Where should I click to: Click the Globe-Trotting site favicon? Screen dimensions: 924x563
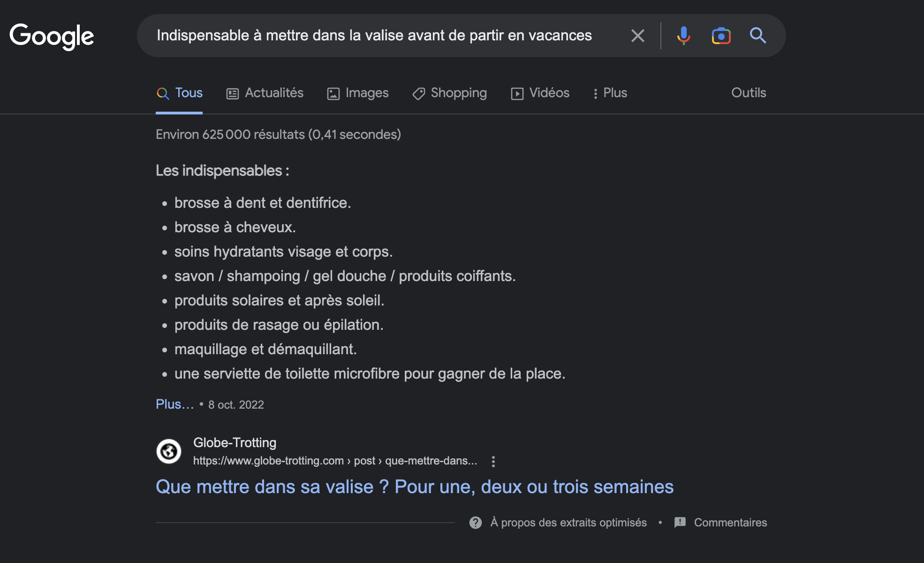pos(169,451)
